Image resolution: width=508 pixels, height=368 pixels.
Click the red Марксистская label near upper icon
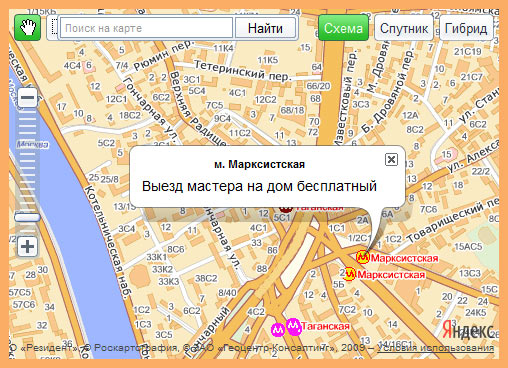click(x=405, y=258)
